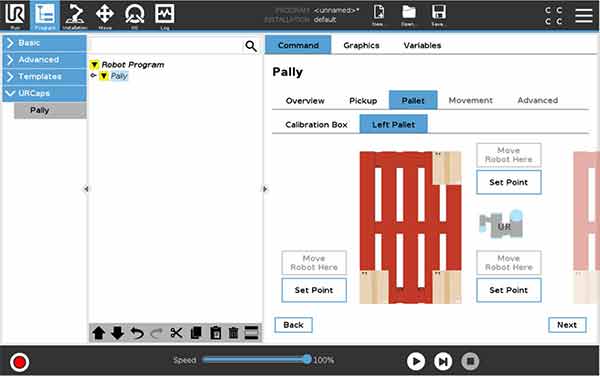Open the I/O screen icon
600x376 pixels.
tap(135, 15)
